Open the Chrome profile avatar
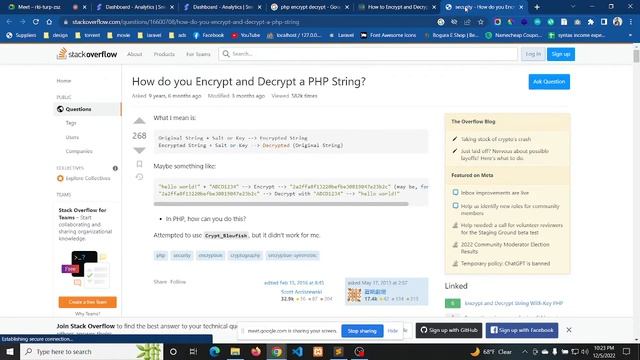The image size is (640, 360). coord(617,22)
